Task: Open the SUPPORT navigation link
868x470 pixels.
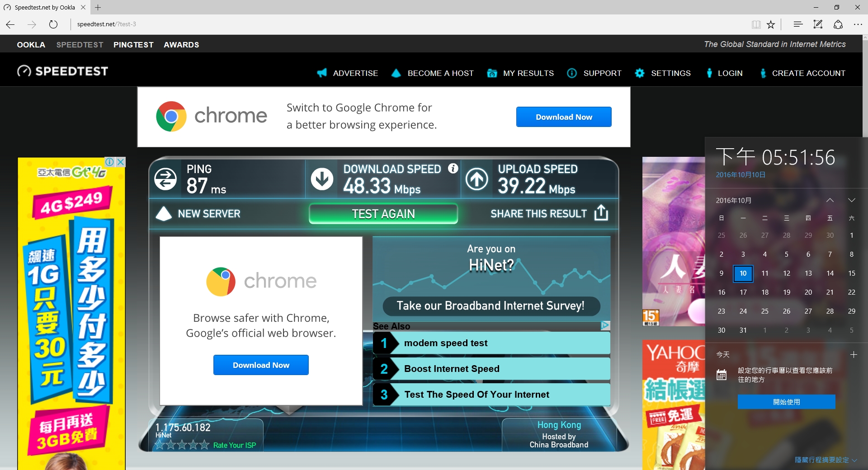Action: coord(602,73)
